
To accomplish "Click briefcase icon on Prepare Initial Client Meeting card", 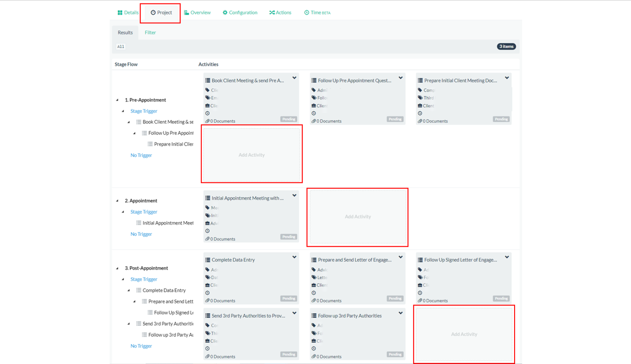I will point(420,106).
